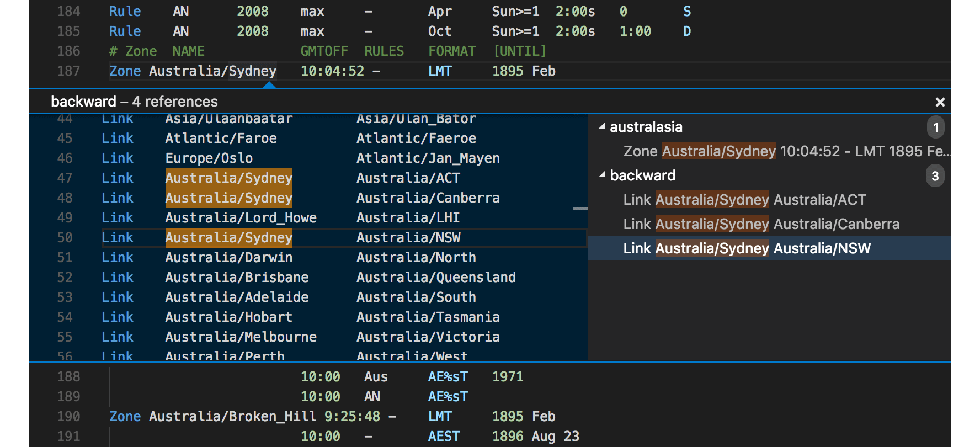Image resolution: width=980 pixels, height=447 pixels.
Task: Click Australia/North in the preview
Action: [x=416, y=258]
